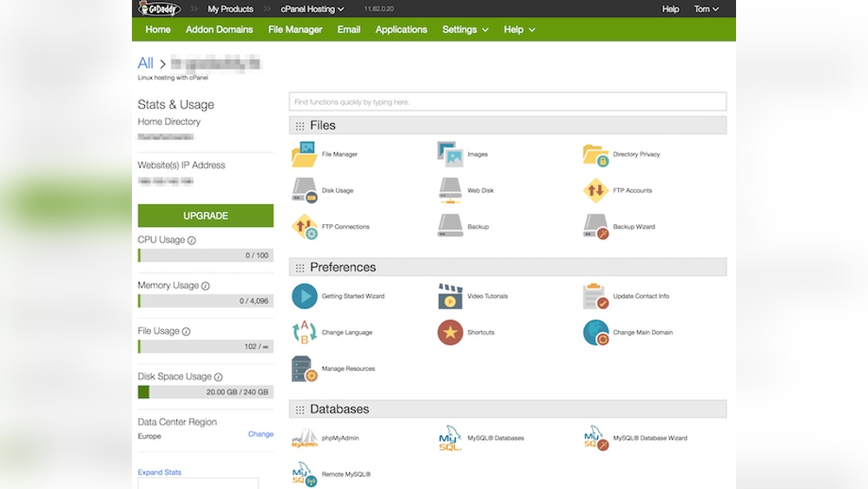
Task: Click the Memory Usage progress bar
Action: tap(206, 301)
